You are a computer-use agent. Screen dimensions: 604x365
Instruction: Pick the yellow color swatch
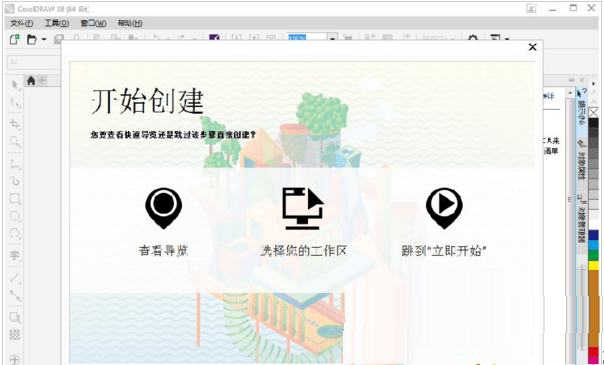pyautogui.click(x=594, y=265)
